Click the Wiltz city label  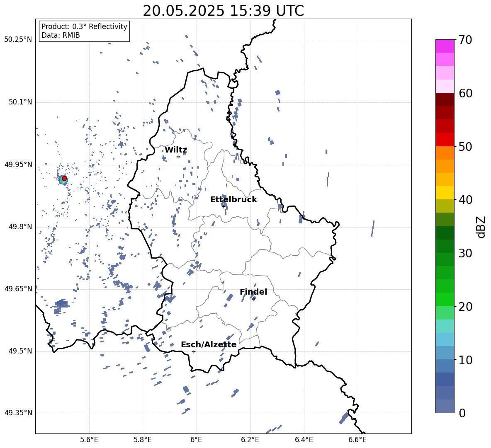[176, 150]
